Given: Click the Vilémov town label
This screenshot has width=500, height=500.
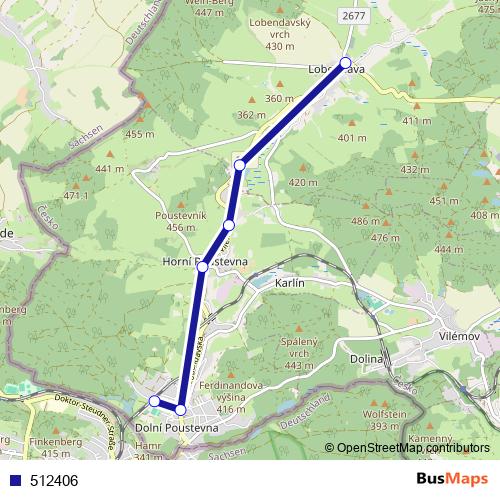Looking at the screenshot, I should (x=459, y=336).
